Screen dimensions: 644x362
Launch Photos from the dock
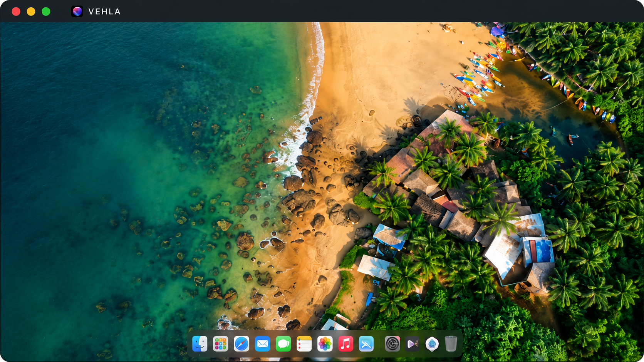coord(325,344)
